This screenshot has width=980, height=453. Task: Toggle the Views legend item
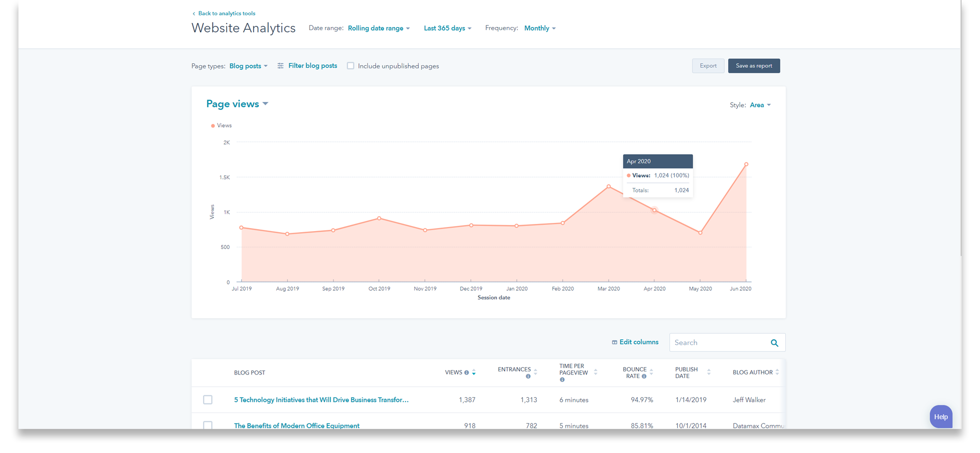pos(221,125)
